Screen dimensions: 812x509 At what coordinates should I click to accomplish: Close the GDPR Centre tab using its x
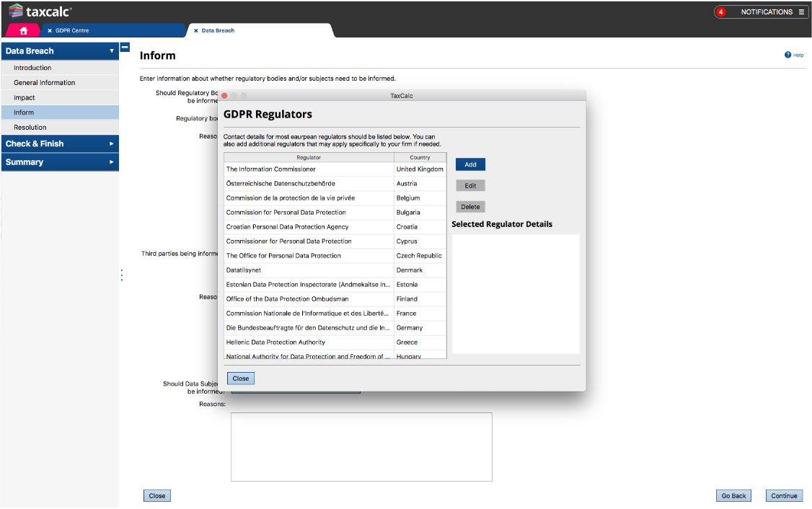(50, 31)
